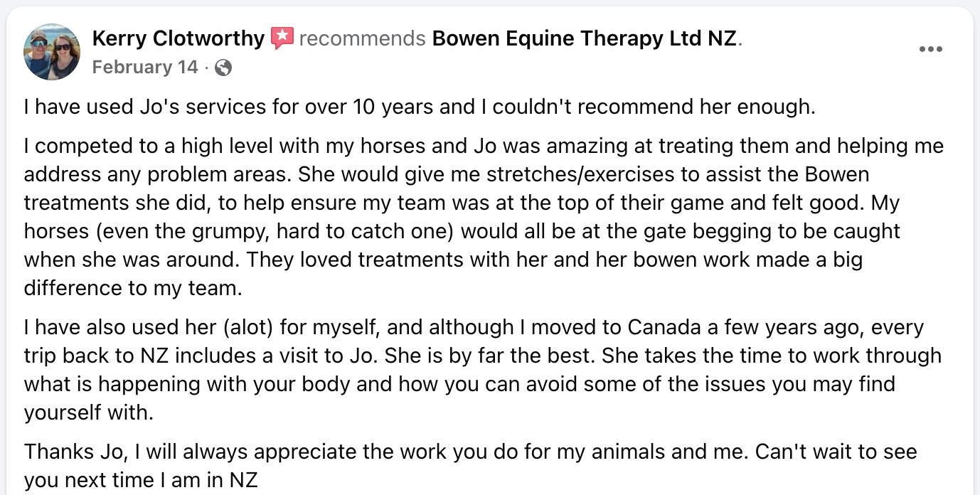Click the line starting "trip back to NZ"
980x495 pixels.
482,356
